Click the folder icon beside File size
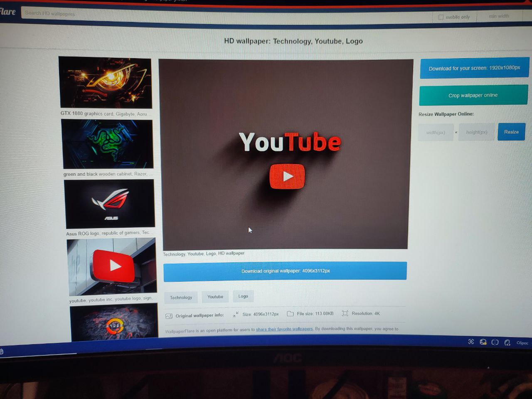This screenshot has height=399, width=532. pyautogui.click(x=291, y=314)
